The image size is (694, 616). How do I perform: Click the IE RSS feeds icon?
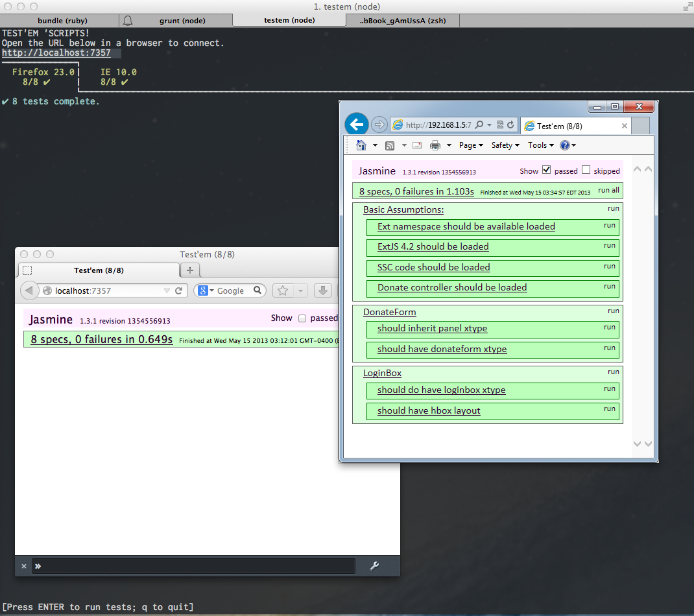point(390,145)
